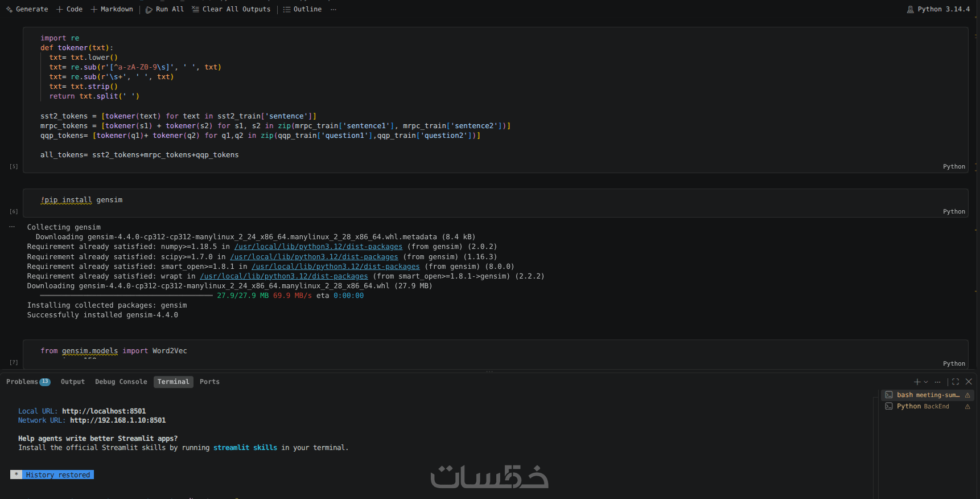This screenshot has width=980, height=499.
Task: Click the Generate sparkle button in notebook toolbar
Action: [27, 9]
